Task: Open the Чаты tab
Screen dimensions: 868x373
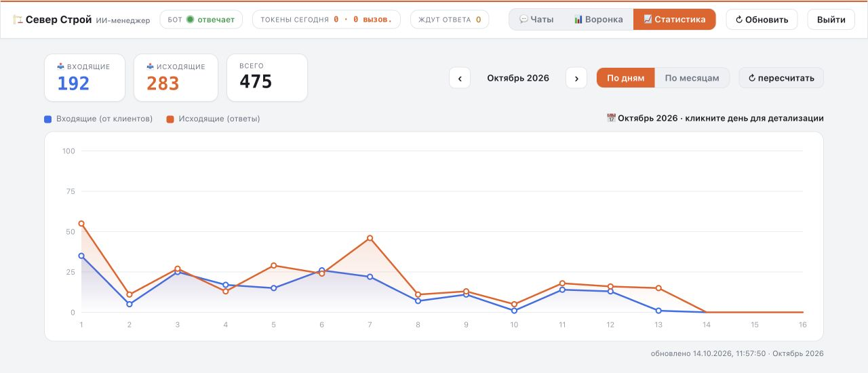Action: coord(536,20)
